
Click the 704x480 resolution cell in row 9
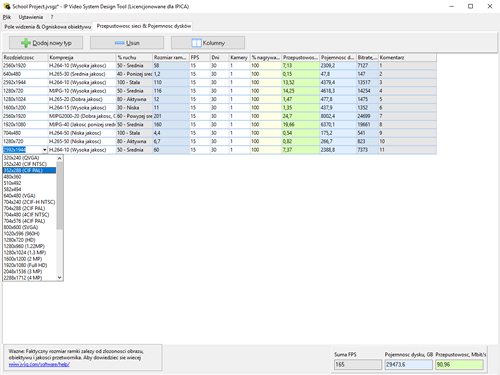25,133
